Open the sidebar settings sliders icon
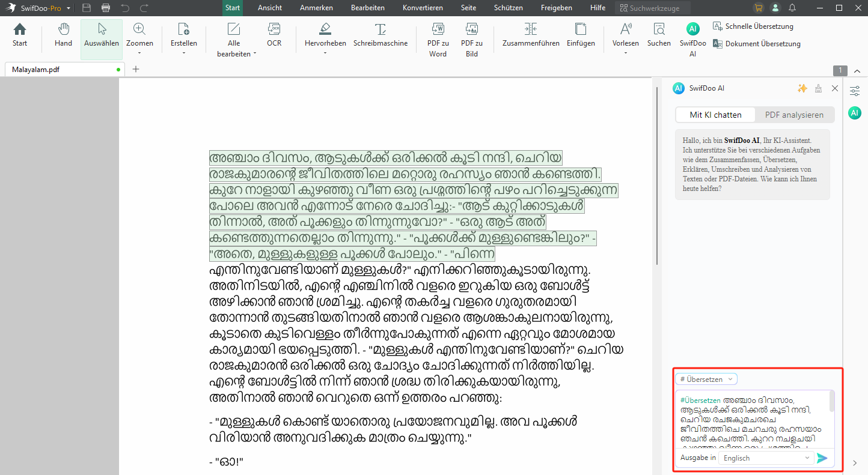The width and height of the screenshot is (868, 475). point(855,91)
